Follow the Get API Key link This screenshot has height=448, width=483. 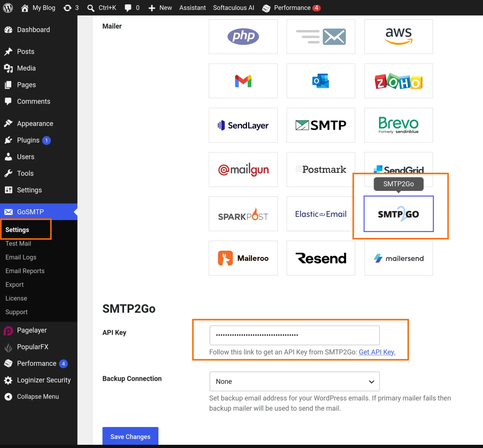point(377,352)
